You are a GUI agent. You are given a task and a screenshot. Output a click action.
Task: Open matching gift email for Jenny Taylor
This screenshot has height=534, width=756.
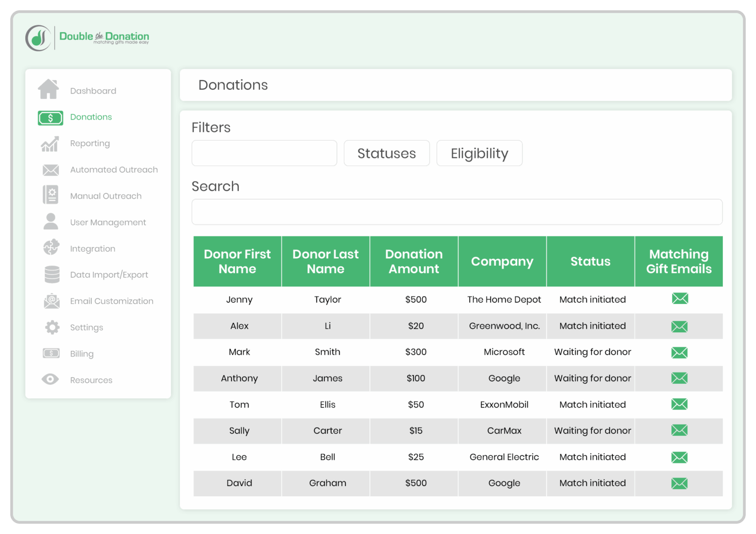pyautogui.click(x=679, y=299)
